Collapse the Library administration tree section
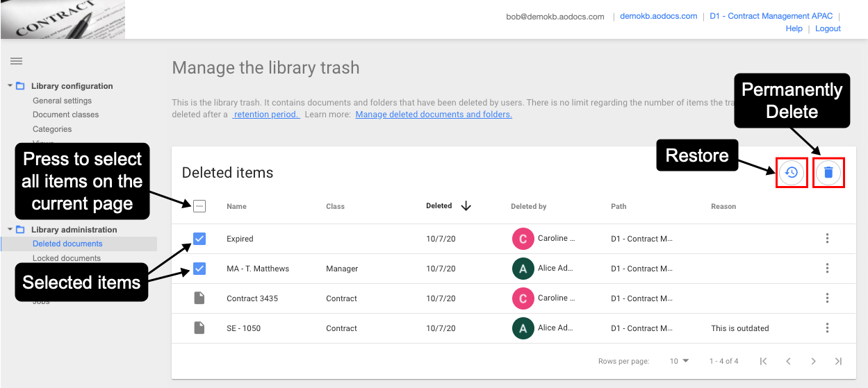Image resolution: width=868 pixels, height=388 pixels. coord(10,230)
